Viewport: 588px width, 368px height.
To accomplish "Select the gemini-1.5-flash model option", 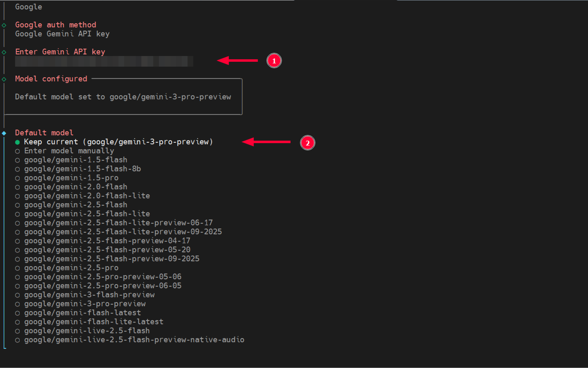I will (76, 159).
